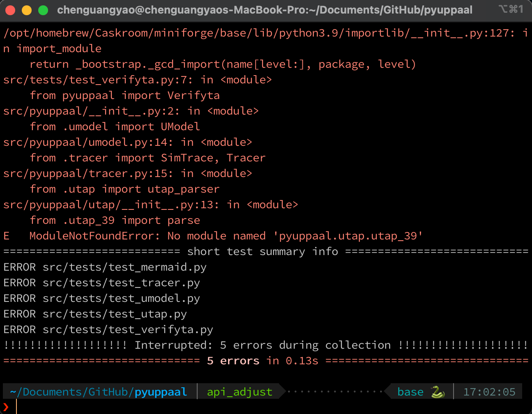
Task: Click 'src/pyuppaal/tracer.py:15' traceback line
Action: 128,174
